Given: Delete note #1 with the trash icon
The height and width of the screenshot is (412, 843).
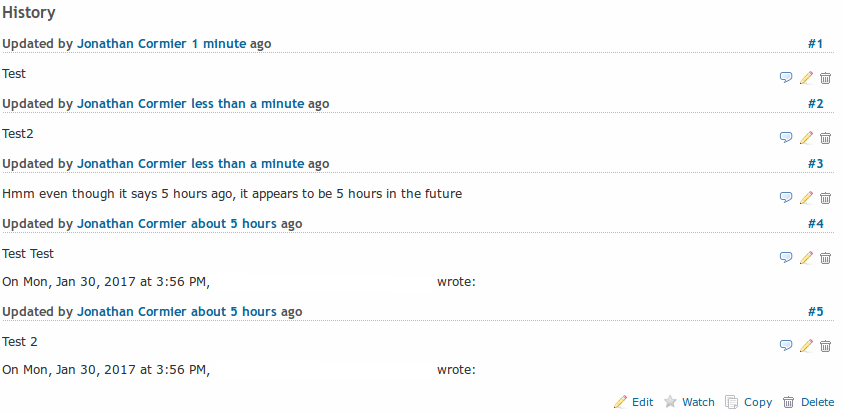Looking at the screenshot, I should 825,78.
